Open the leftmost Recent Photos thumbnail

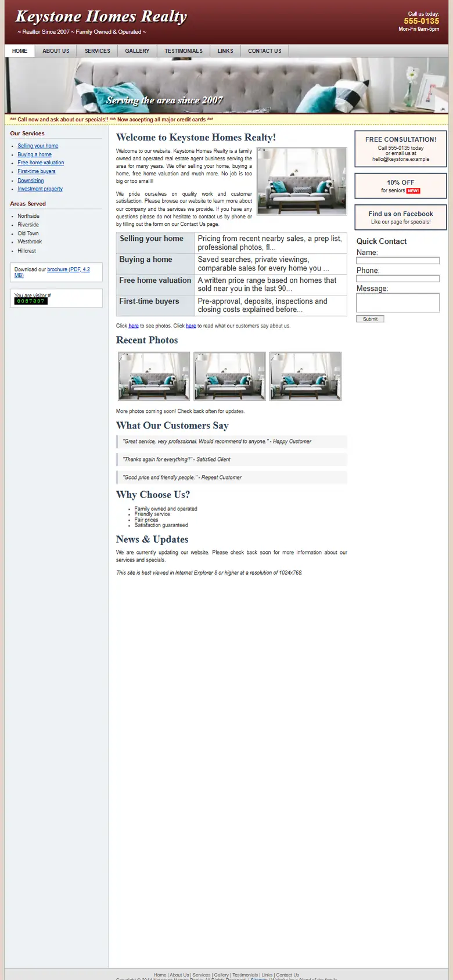(154, 376)
